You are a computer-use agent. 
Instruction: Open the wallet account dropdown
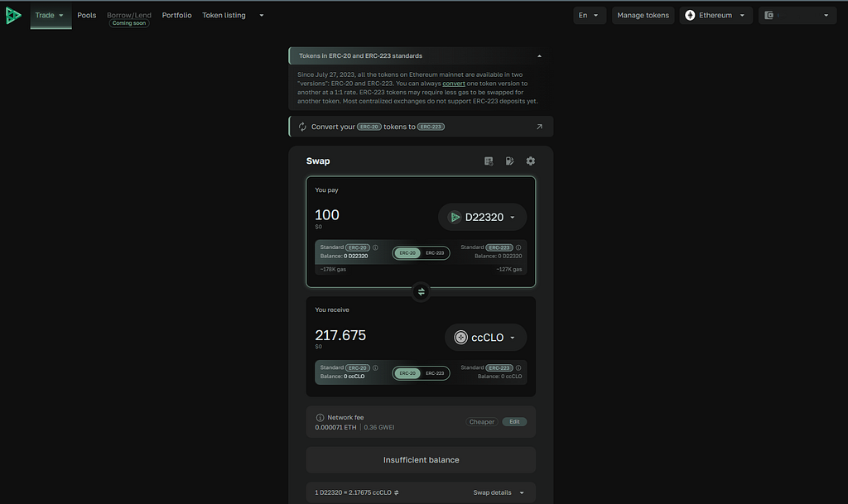pyautogui.click(x=797, y=15)
